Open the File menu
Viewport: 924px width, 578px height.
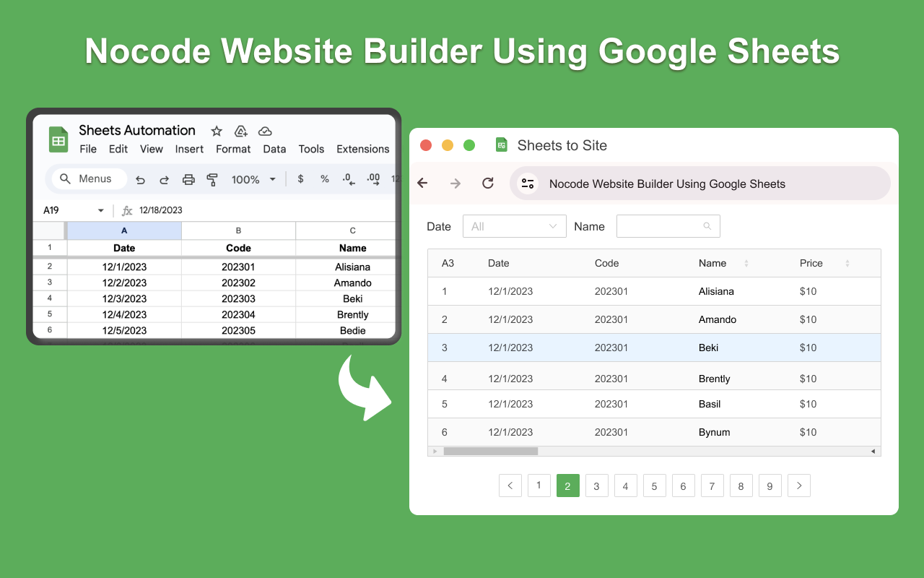point(88,149)
